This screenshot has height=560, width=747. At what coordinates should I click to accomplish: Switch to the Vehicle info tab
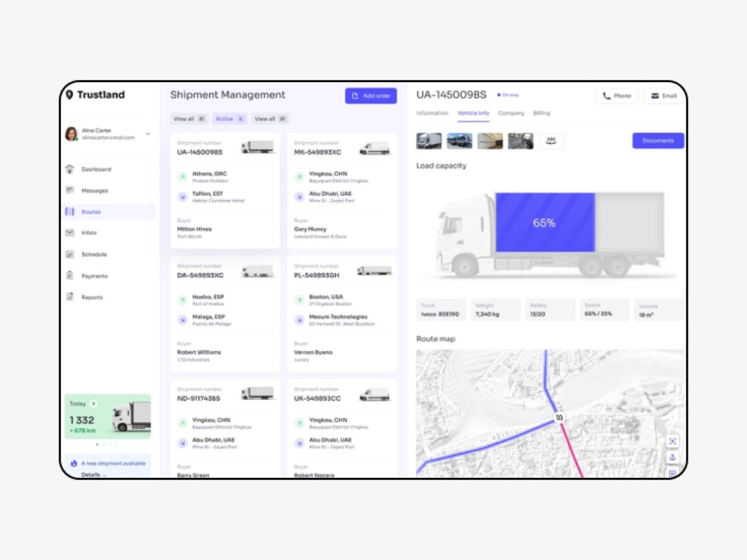click(473, 113)
